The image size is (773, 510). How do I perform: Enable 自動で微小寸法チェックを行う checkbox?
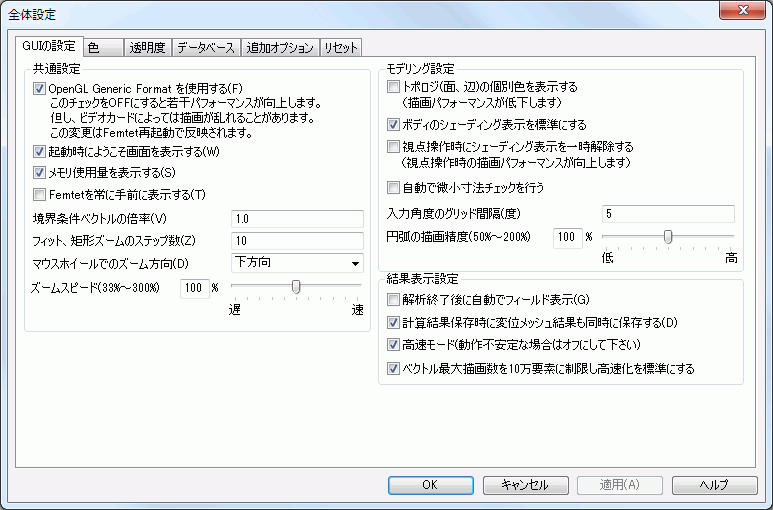[x=394, y=187]
